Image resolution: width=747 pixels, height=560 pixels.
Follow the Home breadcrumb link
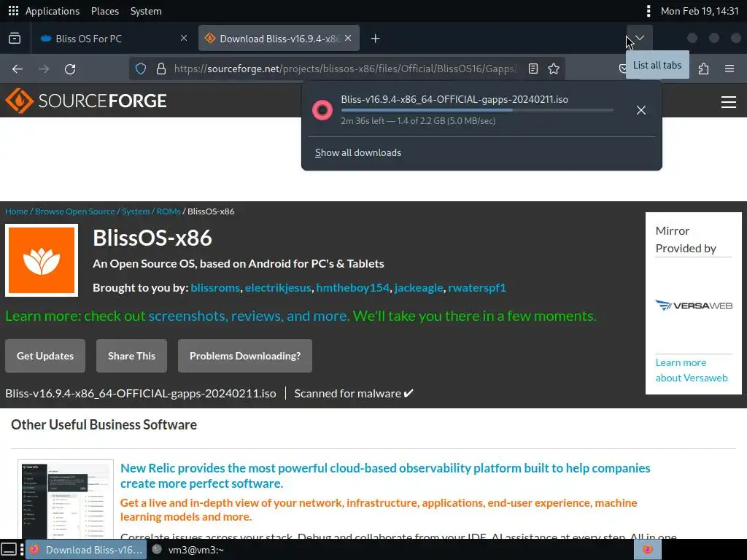click(17, 211)
